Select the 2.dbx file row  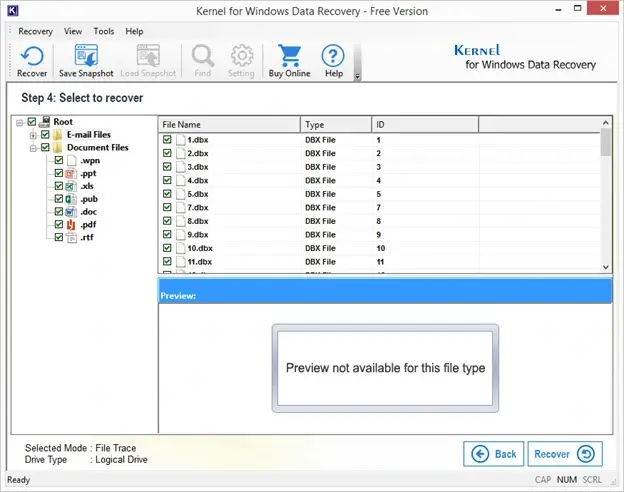pyautogui.click(x=379, y=153)
